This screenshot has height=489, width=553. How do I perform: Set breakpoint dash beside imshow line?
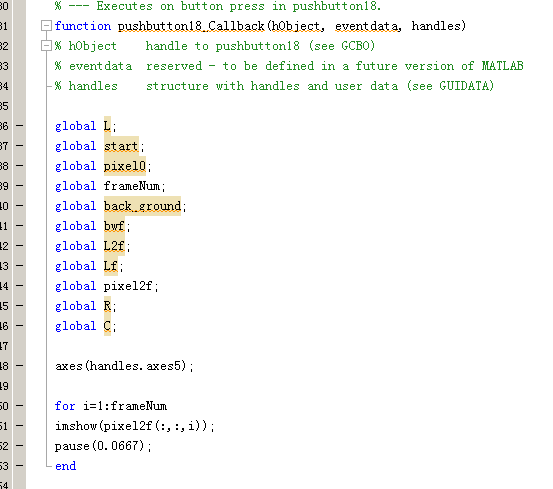click(19, 426)
